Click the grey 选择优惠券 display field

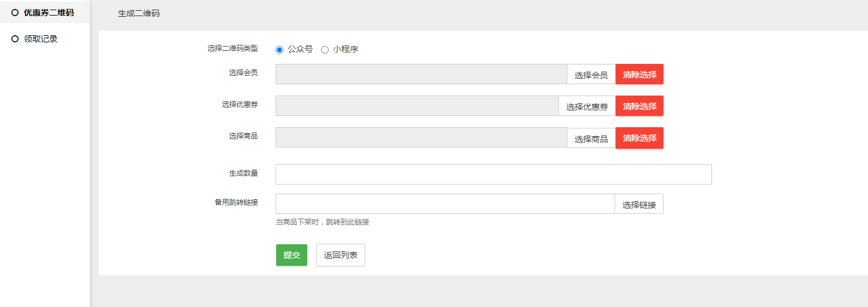click(x=417, y=106)
